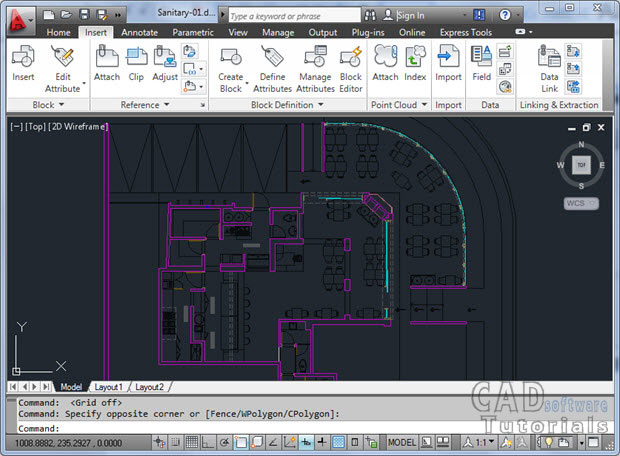Click the Save disk icon
The height and width of the screenshot is (456, 620).
pyautogui.click(x=84, y=15)
